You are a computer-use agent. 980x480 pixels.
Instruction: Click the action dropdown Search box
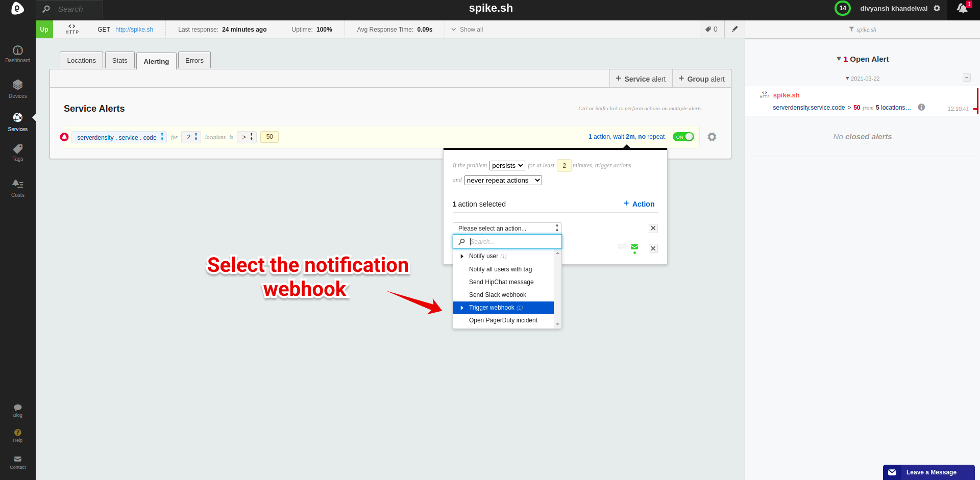[507, 242]
